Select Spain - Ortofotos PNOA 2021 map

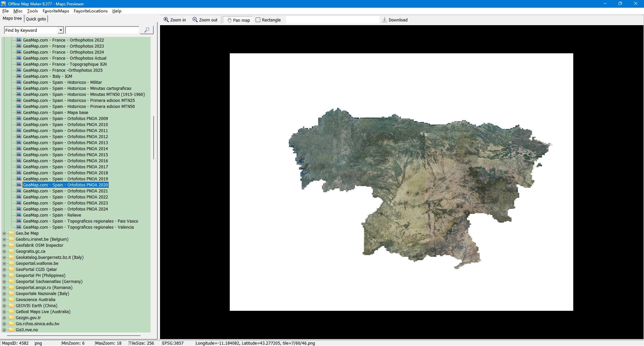click(x=65, y=191)
